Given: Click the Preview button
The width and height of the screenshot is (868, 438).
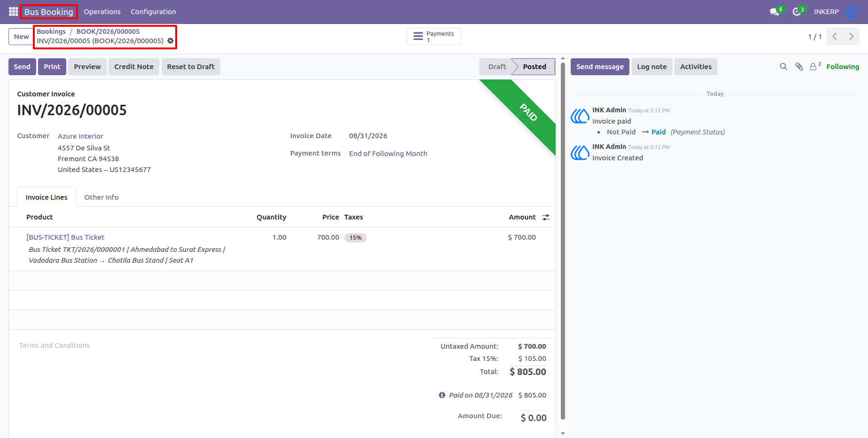Looking at the screenshot, I should point(87,67).
